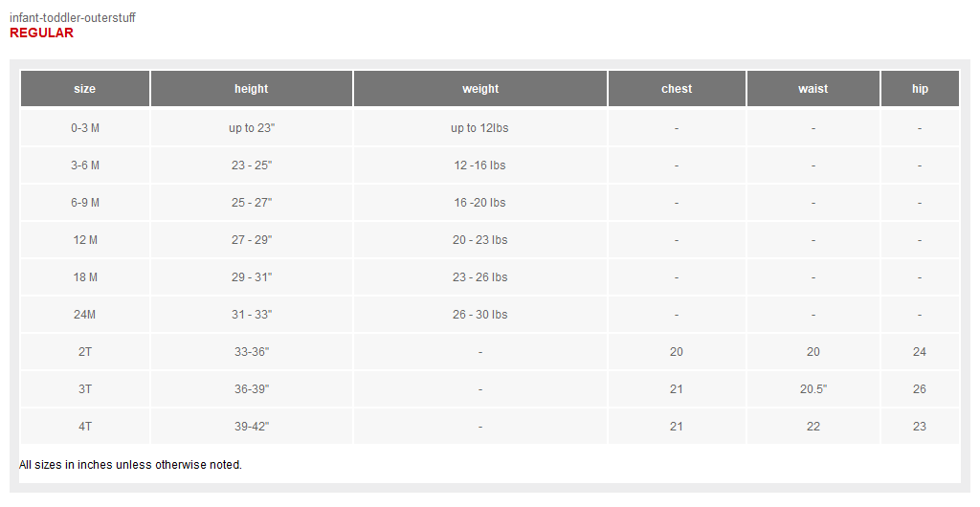
Task: Click the infant-toddler-outerstuff title text
Action: [73, 18]
